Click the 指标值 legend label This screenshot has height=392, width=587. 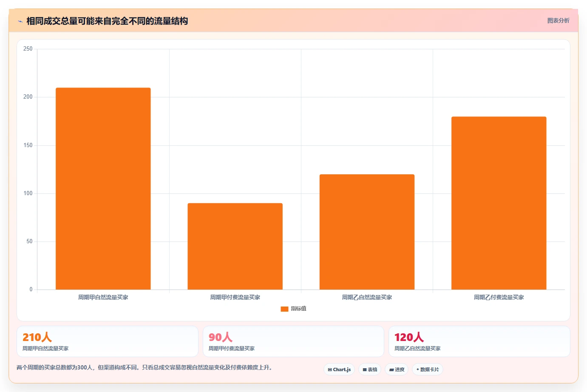tap(298, 309)
